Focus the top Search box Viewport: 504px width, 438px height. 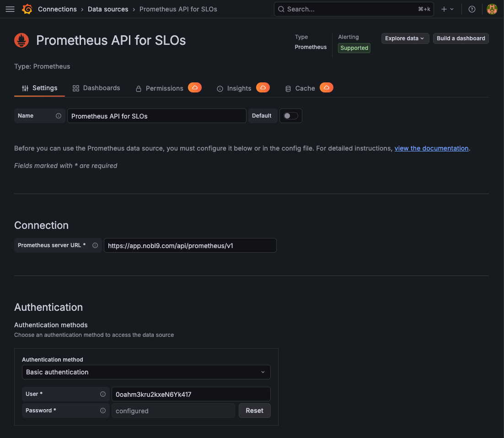point(354,9)
